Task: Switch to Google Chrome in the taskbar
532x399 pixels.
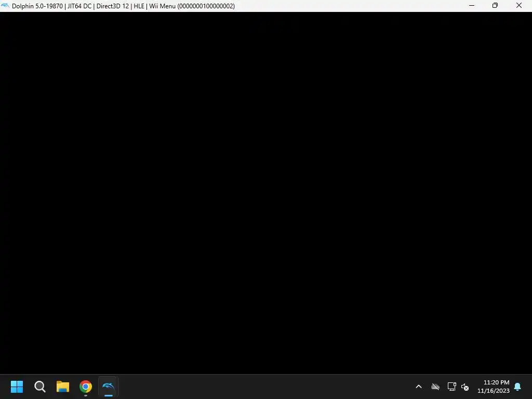Action: coord(86,387)
